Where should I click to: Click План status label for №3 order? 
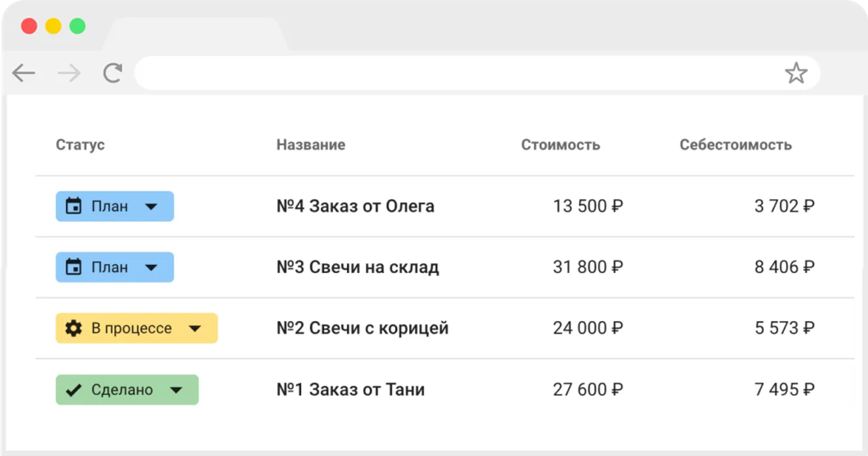coord(110,267)
